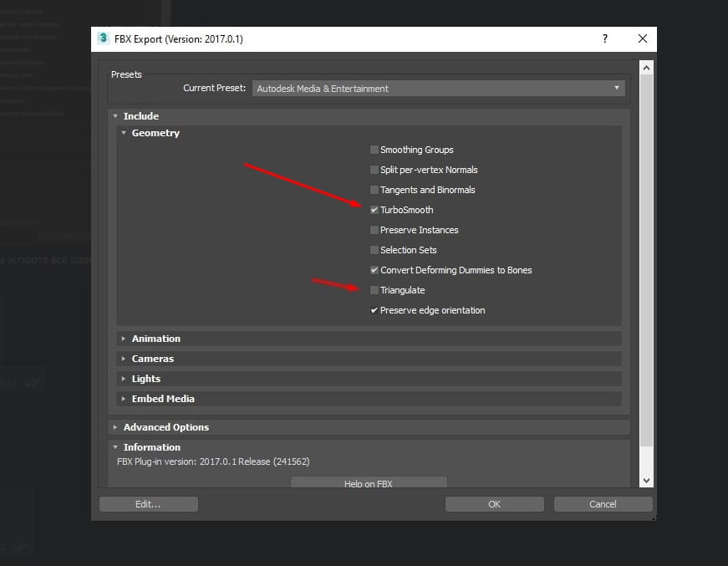This screenshot has width=728, height=566.
Task: Expand the Animation rollout
Action: tap(124, 339)
